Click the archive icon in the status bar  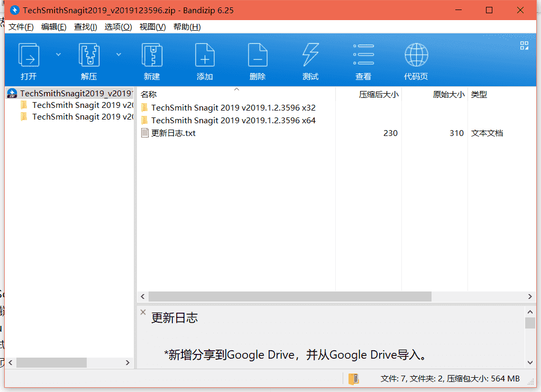(x=354, y=379)
